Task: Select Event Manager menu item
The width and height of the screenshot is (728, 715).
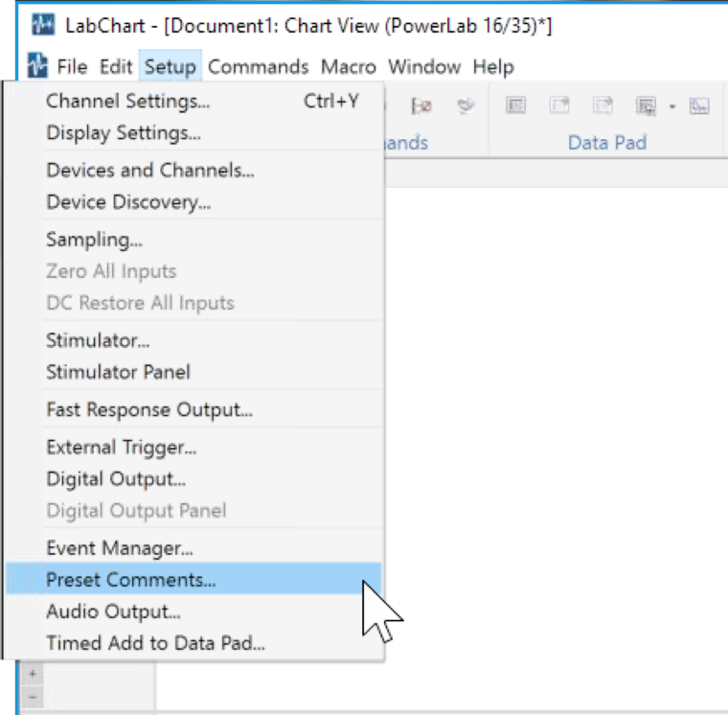Action: 120,548
